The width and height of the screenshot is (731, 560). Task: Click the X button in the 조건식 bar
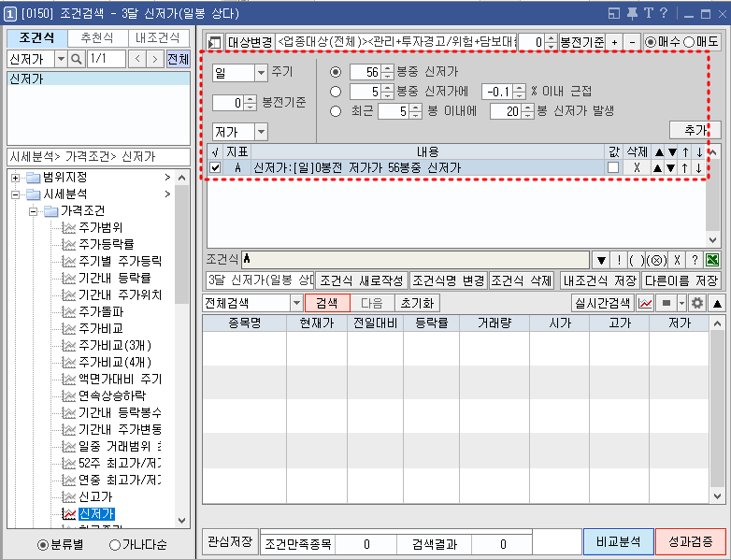tap(677, 260)
